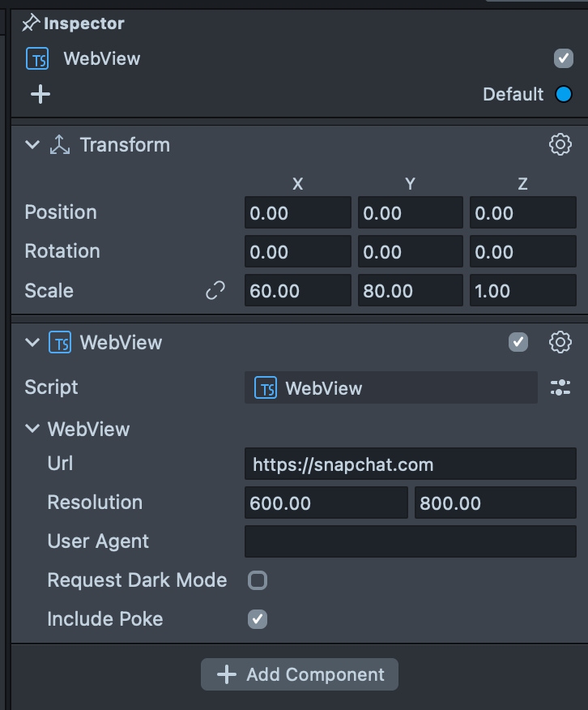Click the empty User Agent field
The image size is (588, 710).
pos(410,541)
